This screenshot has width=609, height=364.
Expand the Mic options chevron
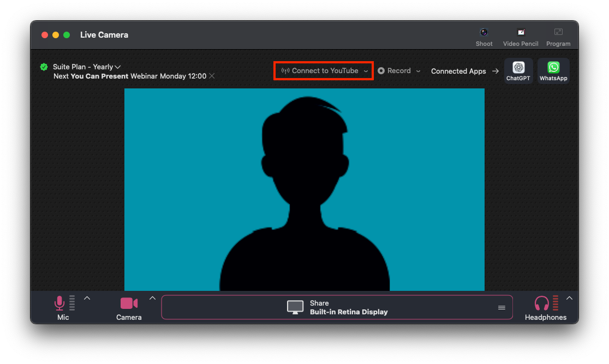87,298
